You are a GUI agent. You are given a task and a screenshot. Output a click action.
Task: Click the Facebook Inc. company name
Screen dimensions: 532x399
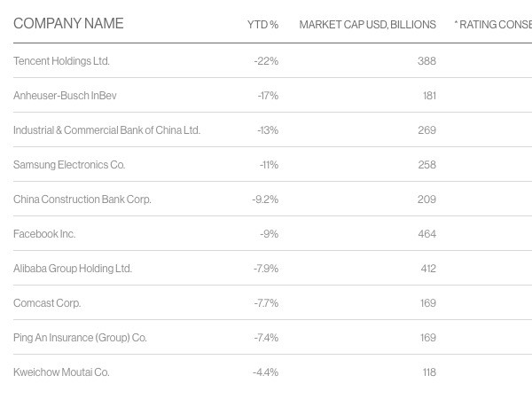(x=44, y=234)
